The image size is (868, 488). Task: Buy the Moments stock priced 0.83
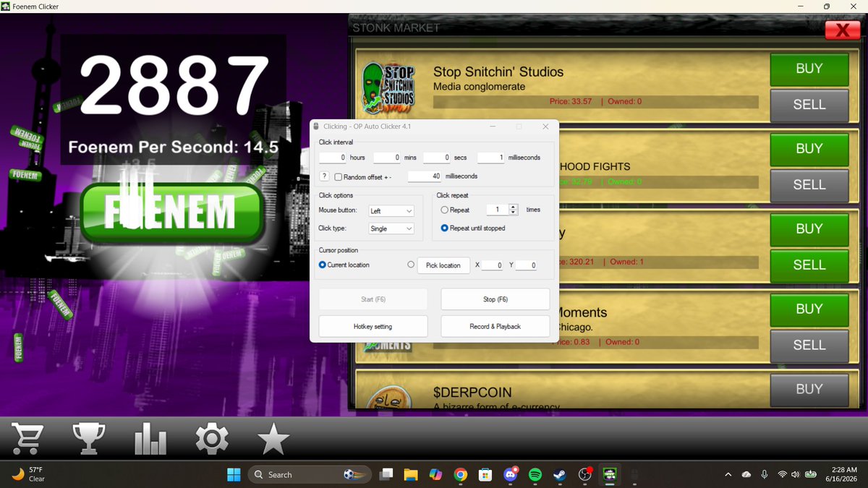809,309
